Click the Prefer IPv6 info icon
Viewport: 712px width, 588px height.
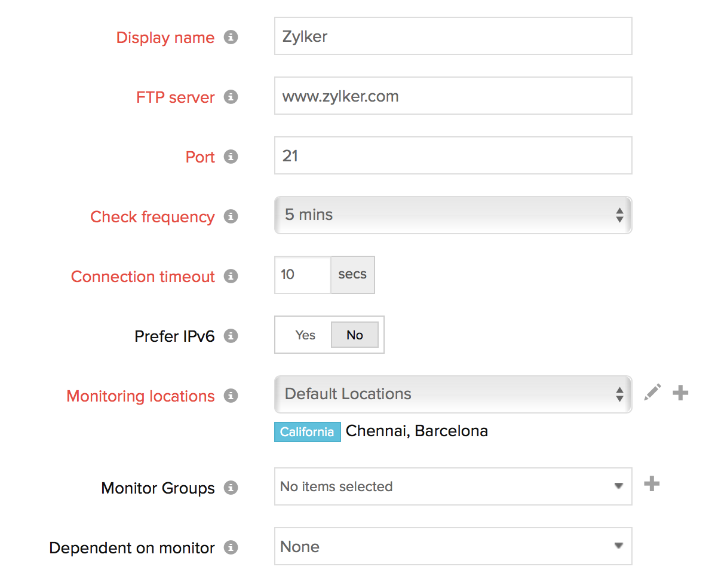pyautogui.click(x=231, y=336)
